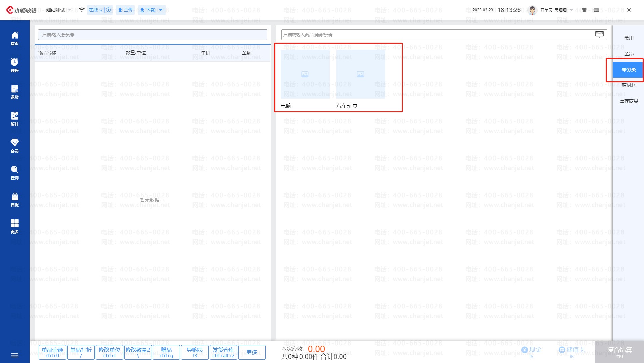Open 解挂 to recall held orders
644x363 pixels.
[15, 119]
